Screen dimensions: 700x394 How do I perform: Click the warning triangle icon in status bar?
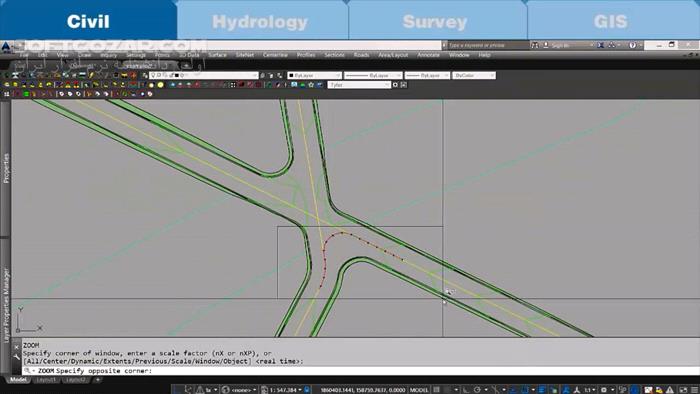[x=670, y=390]
